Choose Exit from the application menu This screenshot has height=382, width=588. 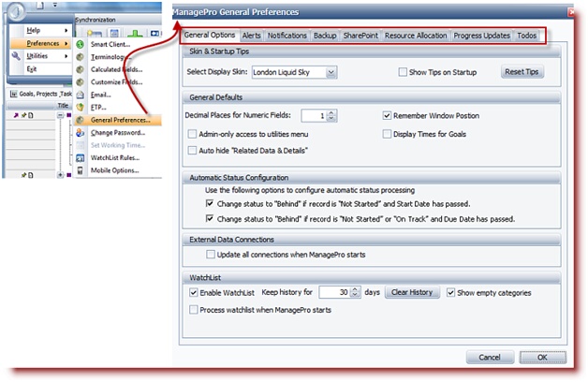pyautogui.click(x=41, y=69)
